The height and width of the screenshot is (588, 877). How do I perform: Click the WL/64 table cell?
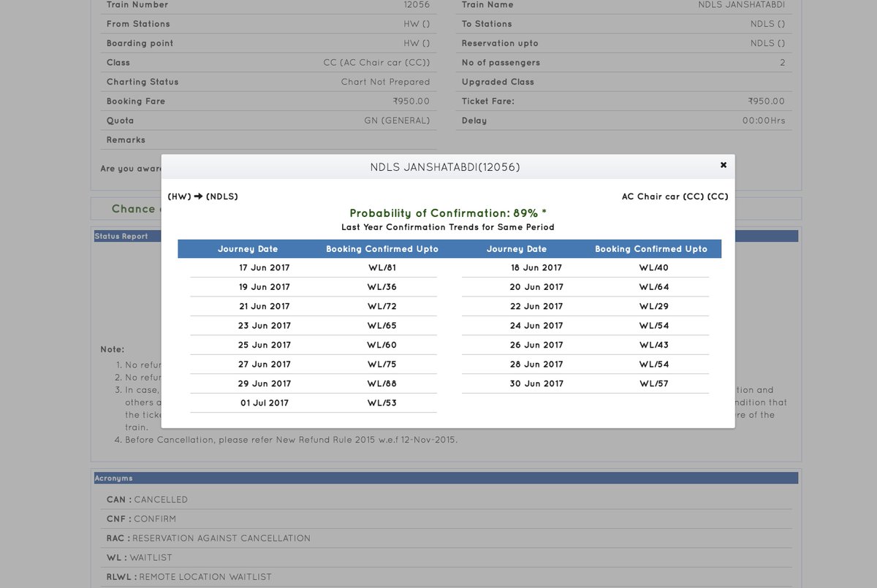pyautogui.click(x=654, y=287)
